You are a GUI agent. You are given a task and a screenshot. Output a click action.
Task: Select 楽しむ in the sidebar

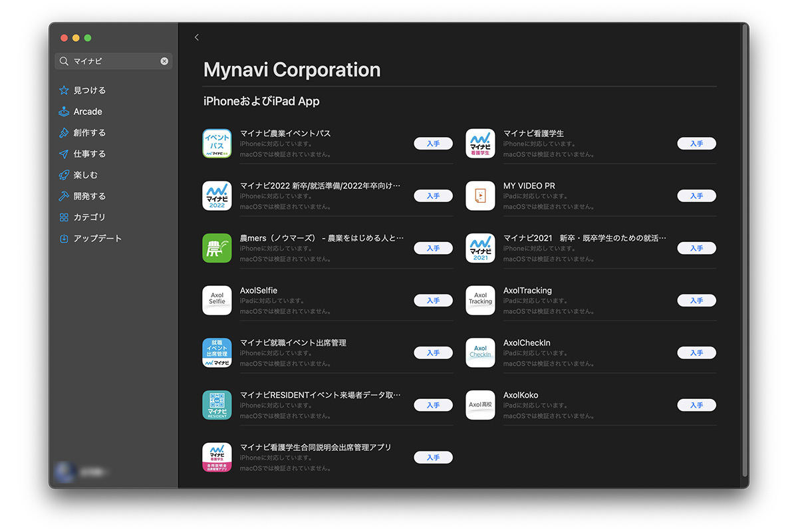coord(86,175)
